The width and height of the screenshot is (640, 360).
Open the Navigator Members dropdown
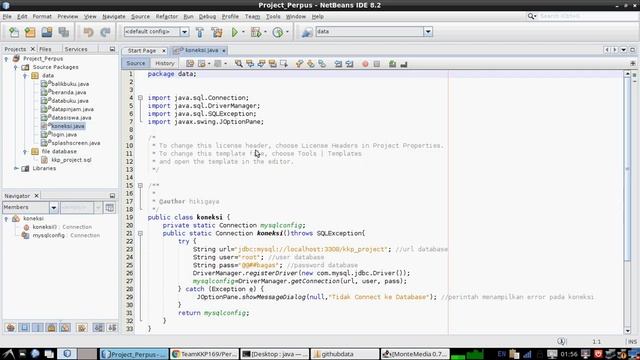pyautogui.click(x=53, y=208)
